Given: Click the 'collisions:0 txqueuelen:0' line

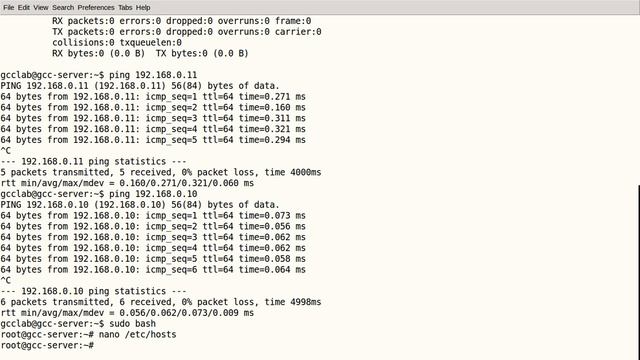Looking at the screenshot, I should click(x=117, y=42).
